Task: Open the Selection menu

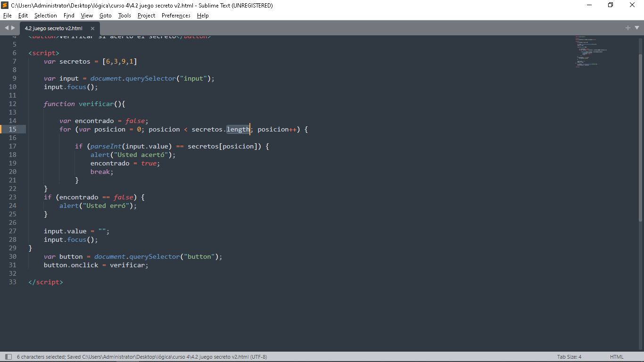Action: pyautogui.click(x=46, y=16)
